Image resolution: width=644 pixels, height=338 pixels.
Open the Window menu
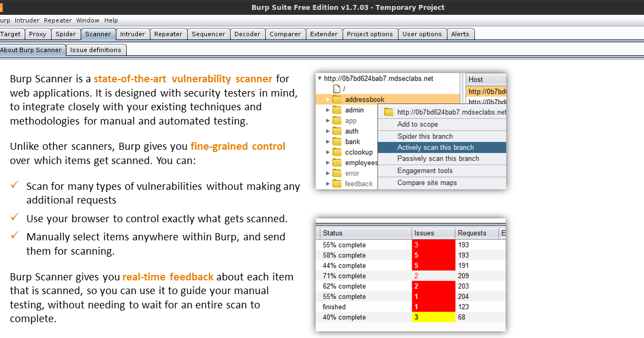point(87,20)
